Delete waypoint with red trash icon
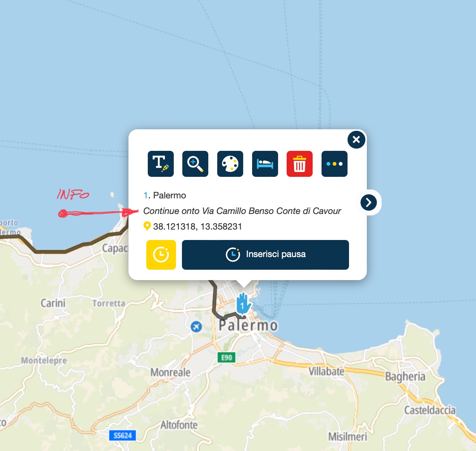The image size is (476, 451). 300,164
